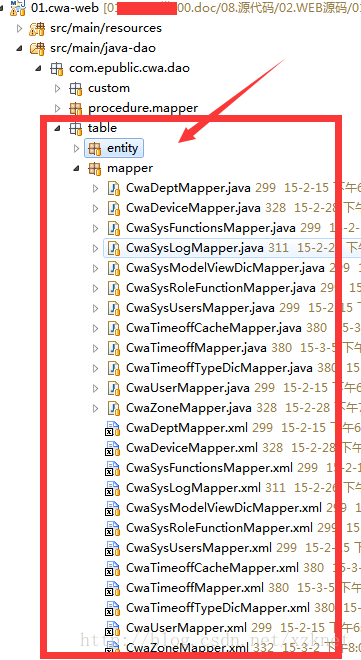Click the CwaUserMapper.xml file icon
The image size is (361, 660).
112,629
